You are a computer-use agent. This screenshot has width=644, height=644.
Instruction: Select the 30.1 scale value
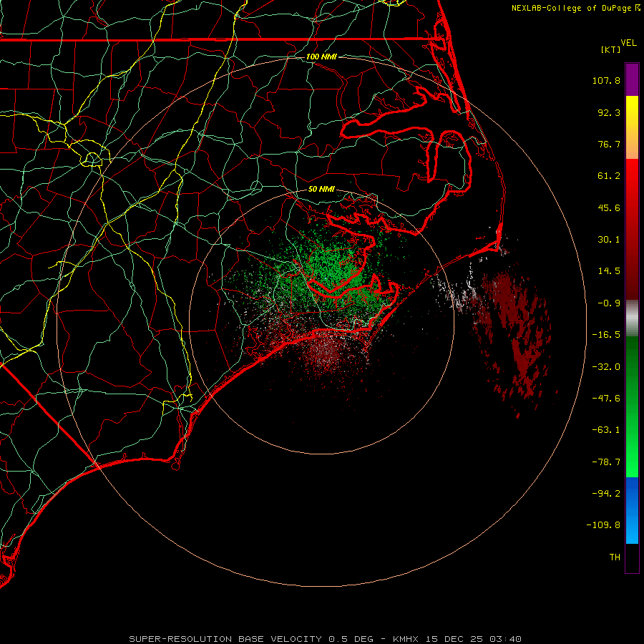(609, 240)
